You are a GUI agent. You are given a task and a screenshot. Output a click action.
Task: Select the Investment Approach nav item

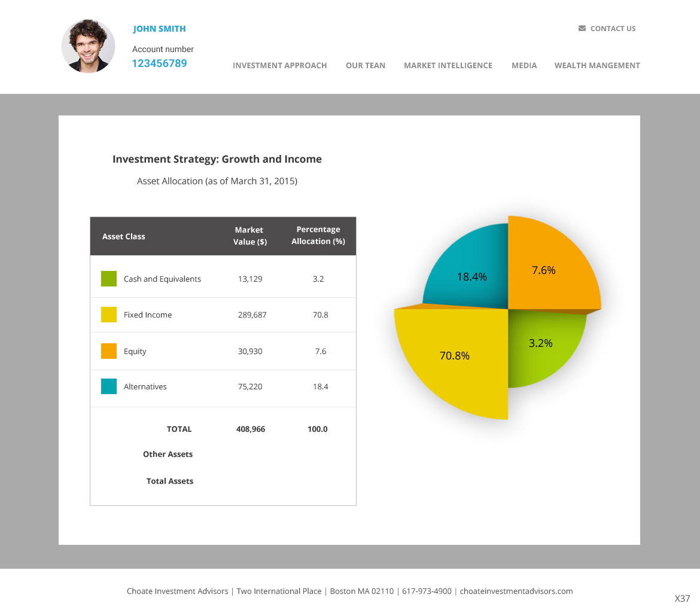279,65
